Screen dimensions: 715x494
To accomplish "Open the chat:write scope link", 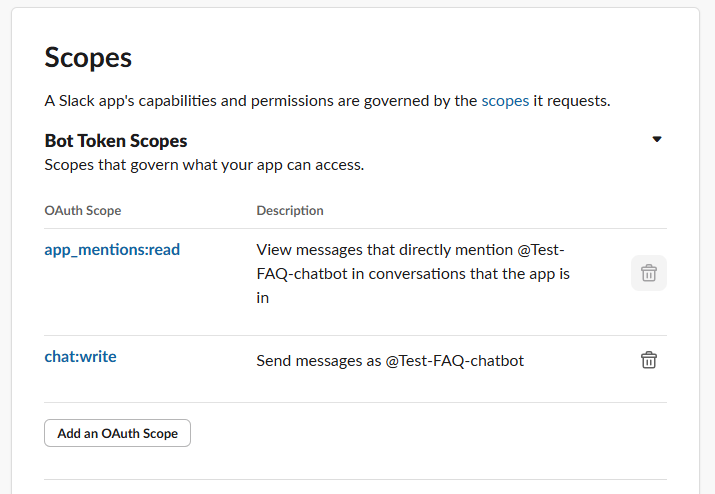I will (x=80, y=356).
